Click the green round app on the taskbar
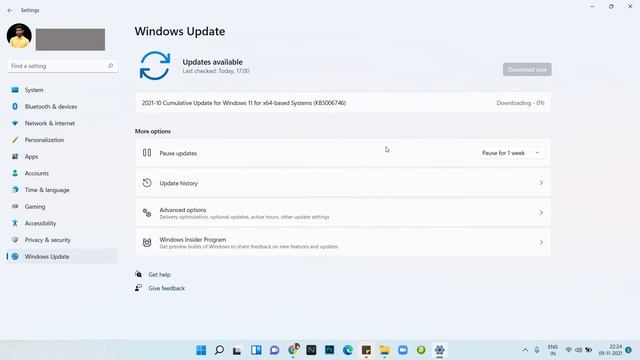The image size is (640, 360). [421, 350]
